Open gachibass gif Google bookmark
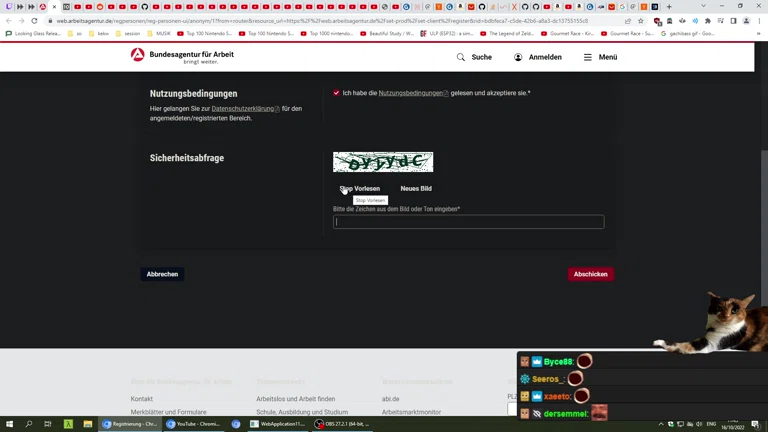The width and height of the screenshot is (768, 432). click(x=687, y=34)
